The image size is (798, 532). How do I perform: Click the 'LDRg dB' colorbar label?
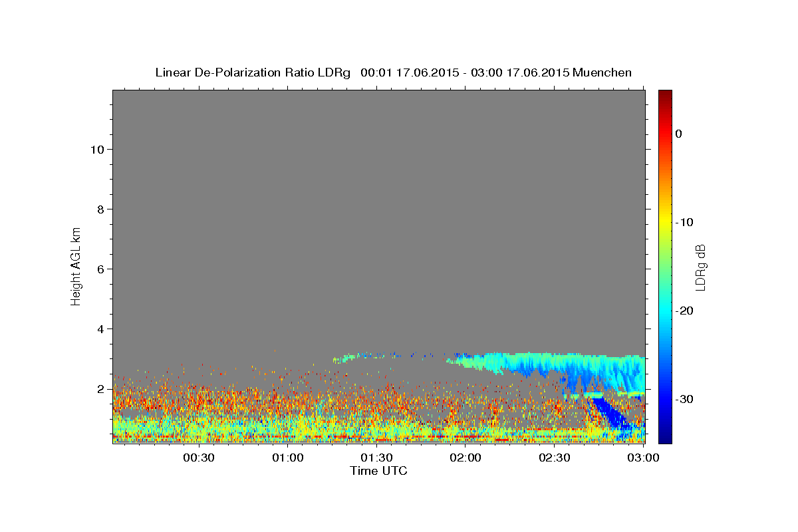click(700, 267)
